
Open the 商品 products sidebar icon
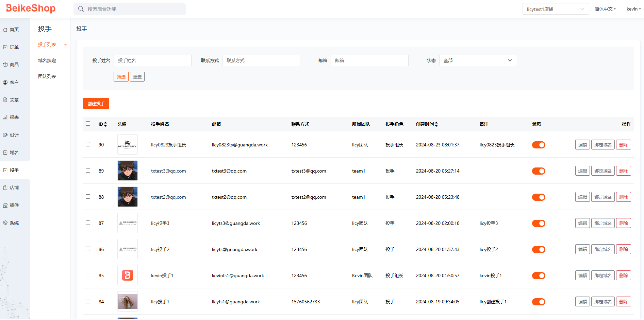[5, 65]
